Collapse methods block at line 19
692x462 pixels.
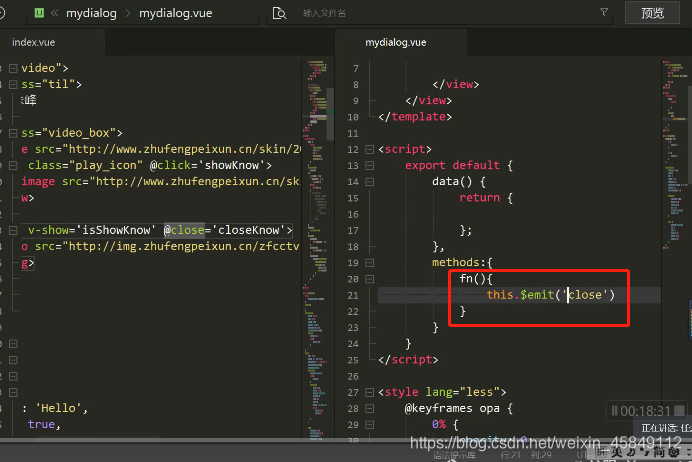[370, 263]
